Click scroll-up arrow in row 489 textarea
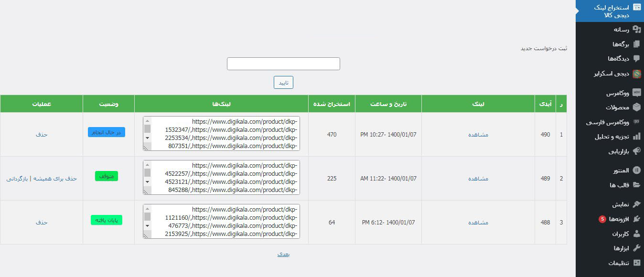The image size is (644, 277). (147, 165)
